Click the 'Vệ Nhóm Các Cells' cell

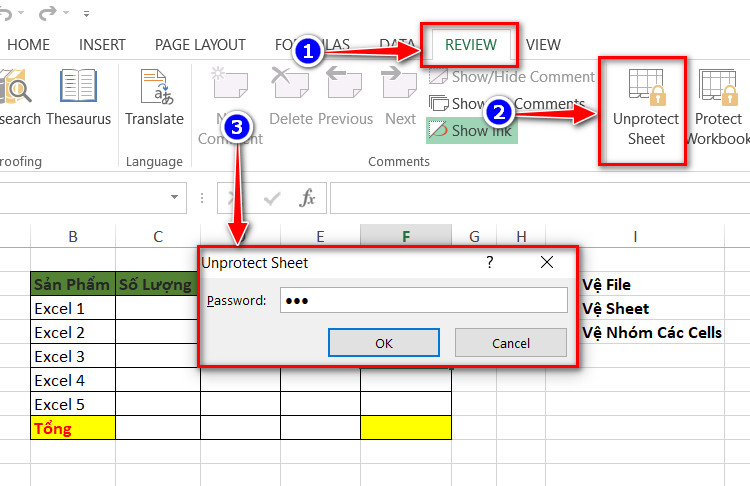coord(652,332)
